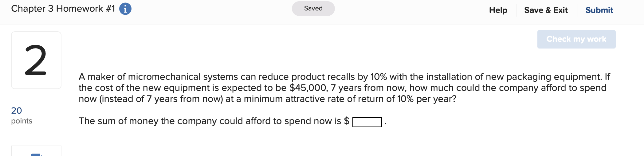Open the assignment info icon beside the title
644x156 pixels.
[125, 9]
